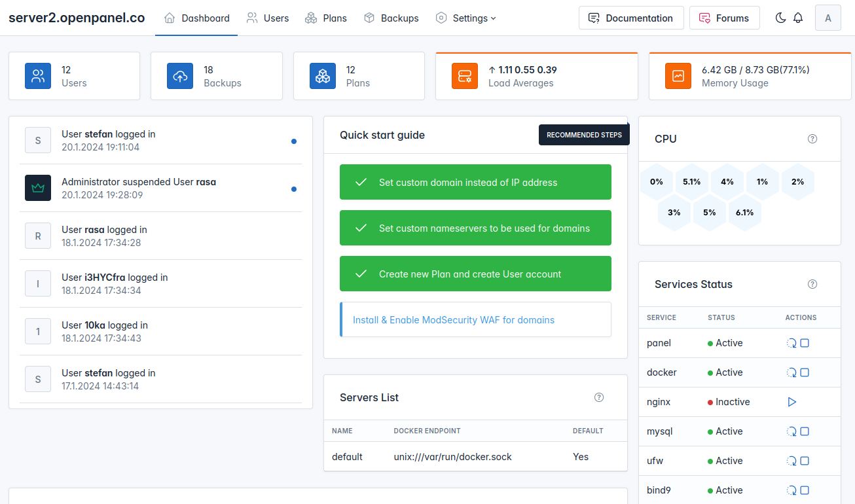Screen dimensions: 855x504
Task: Open Services Status help icon
Action: (x=812, y=284)
